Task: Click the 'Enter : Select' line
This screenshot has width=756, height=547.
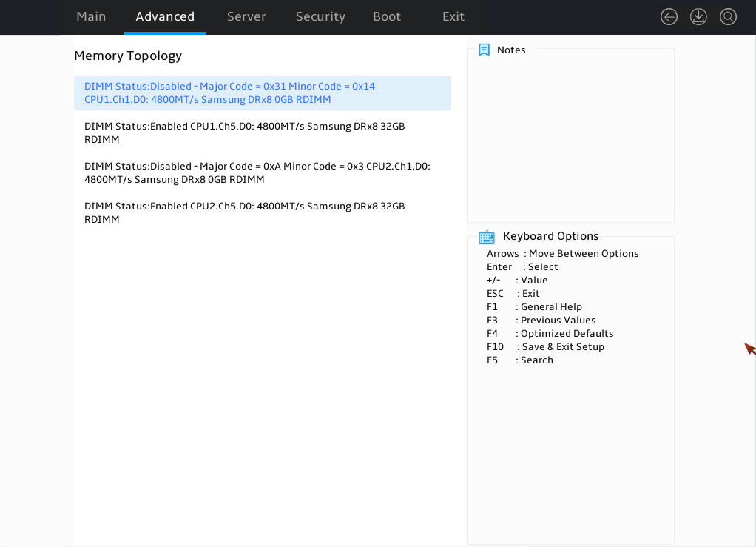Action: point(522,266)
